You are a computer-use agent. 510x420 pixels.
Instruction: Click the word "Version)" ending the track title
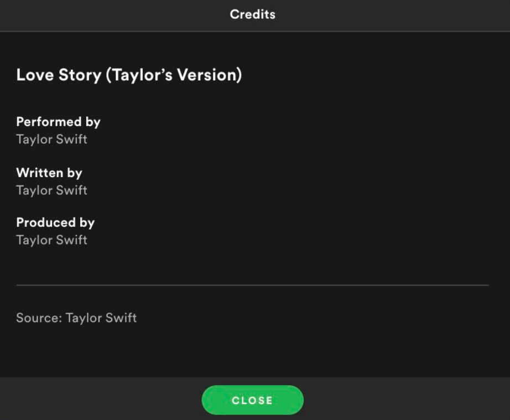(209, 75)
